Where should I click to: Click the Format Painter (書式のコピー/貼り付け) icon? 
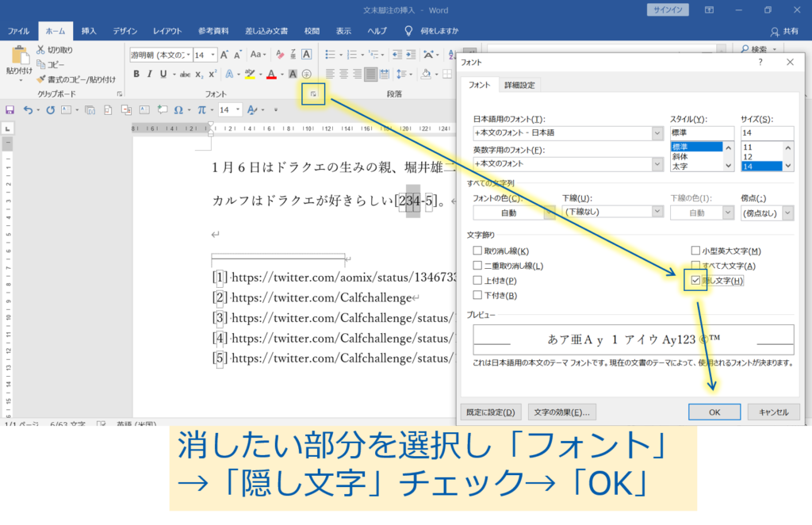tap(41, 79)
